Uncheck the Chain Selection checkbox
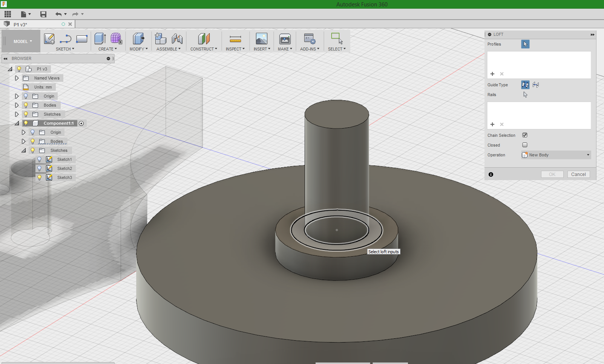The image size is (604, 364). [x=525, y=135]
